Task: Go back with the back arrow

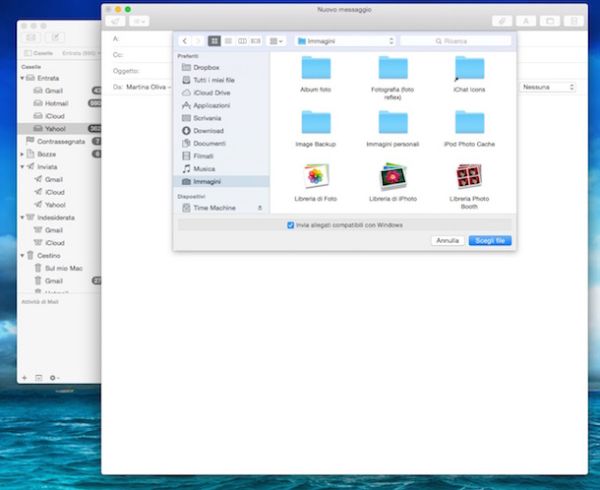Action: 185,41
